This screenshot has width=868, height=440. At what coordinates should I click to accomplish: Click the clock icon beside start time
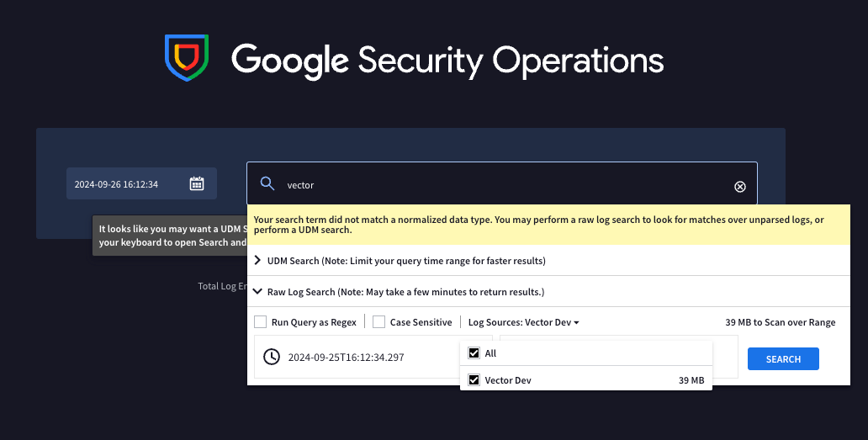(x=272, y=357)
